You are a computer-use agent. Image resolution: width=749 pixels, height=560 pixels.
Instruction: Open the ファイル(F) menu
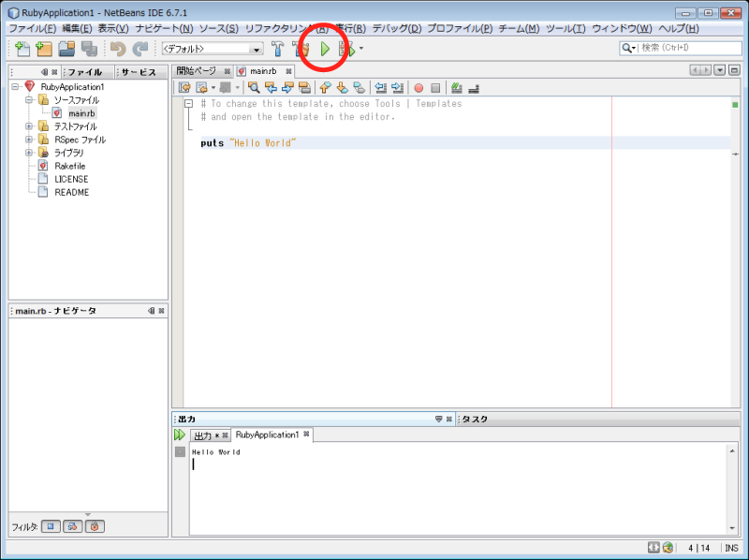pyautogui.click(x=33, y=28)
